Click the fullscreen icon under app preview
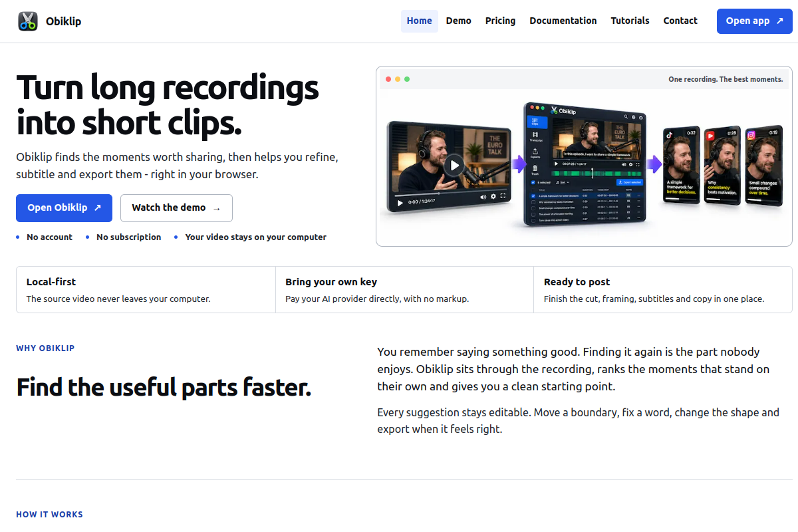This screenshot has height=532, width=798. 638,165
